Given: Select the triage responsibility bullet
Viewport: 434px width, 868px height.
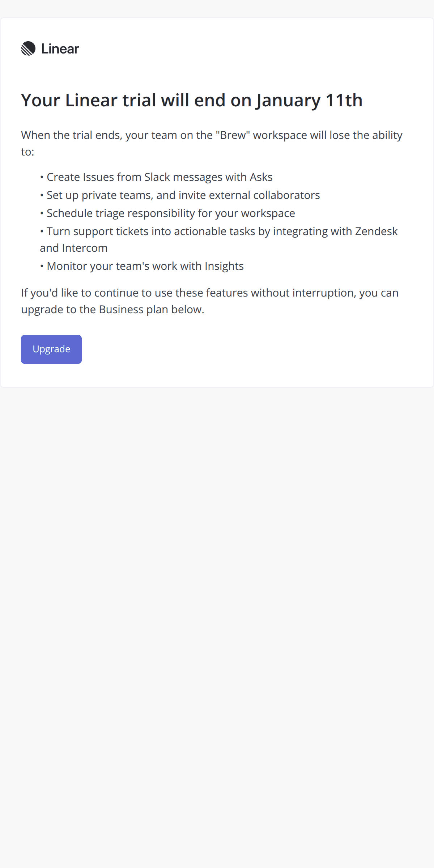Looking at the screenshot, I should coord(168,213).
